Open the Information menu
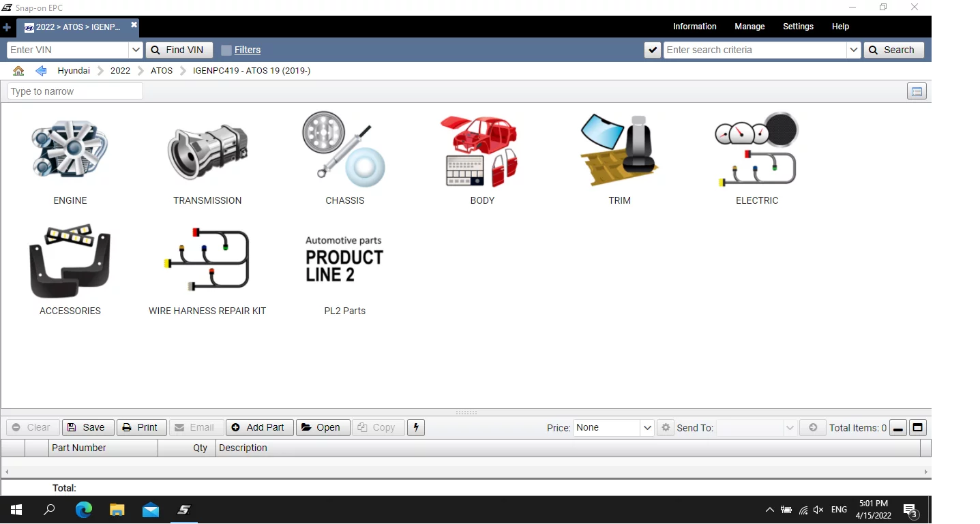The width and height of the screenshot is (980, 524). pos(694,27)
